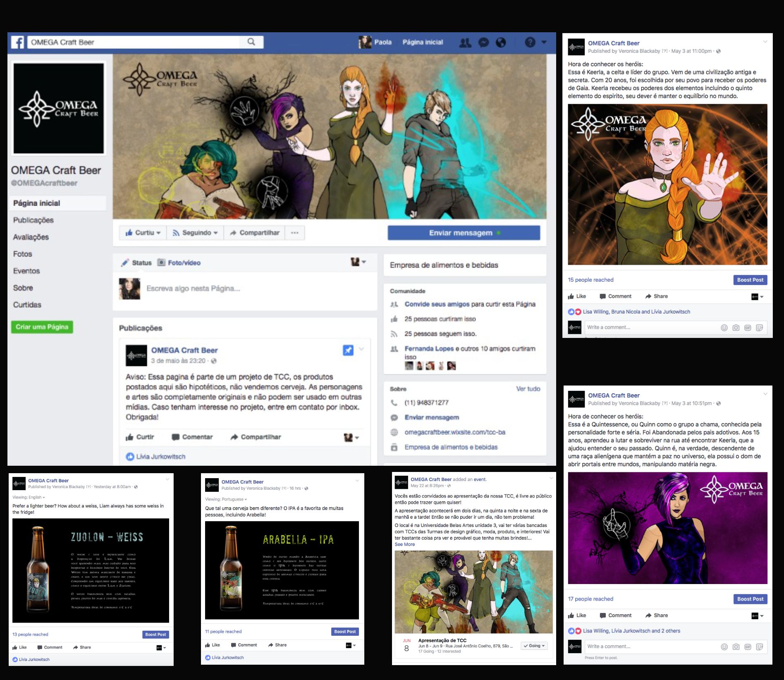Like the Keerla post
The width and height of the screenshot is (784, 680).
577,296
